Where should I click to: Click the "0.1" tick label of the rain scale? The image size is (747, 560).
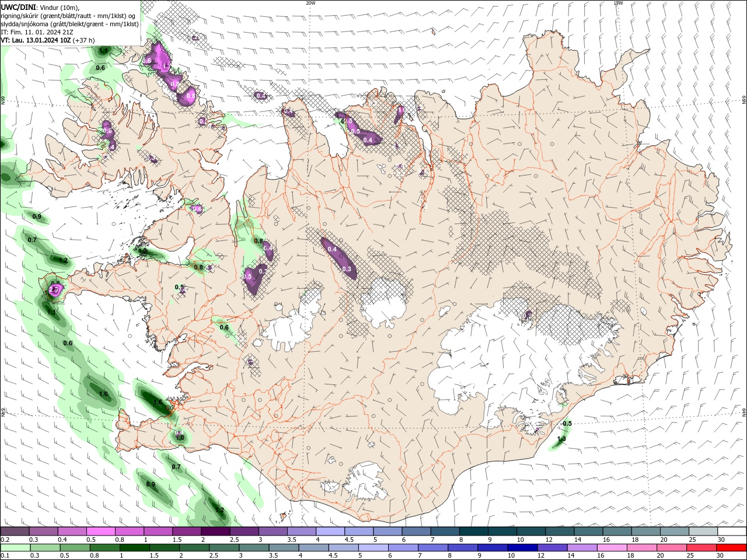click(x=5, y=556)
